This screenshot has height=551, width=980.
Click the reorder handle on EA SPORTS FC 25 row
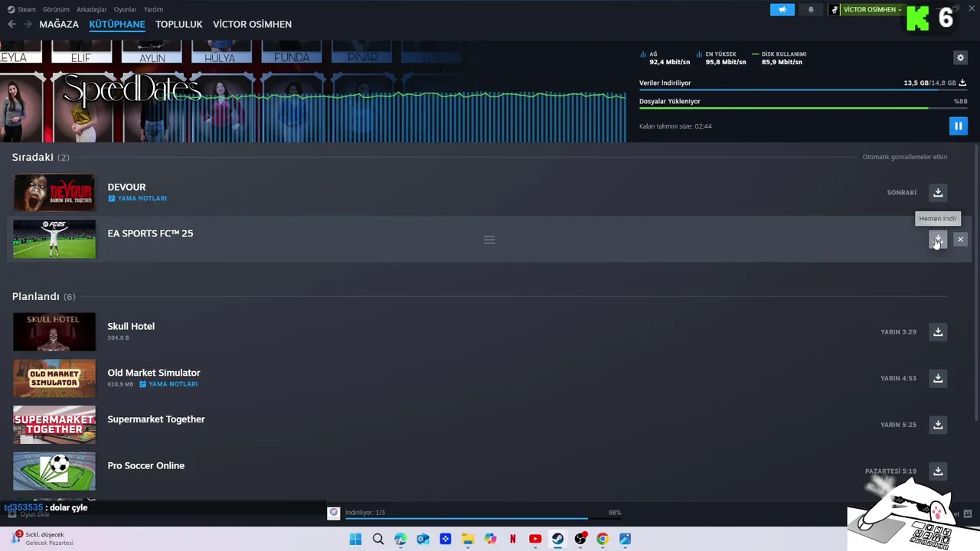click(x=489, y=240)
